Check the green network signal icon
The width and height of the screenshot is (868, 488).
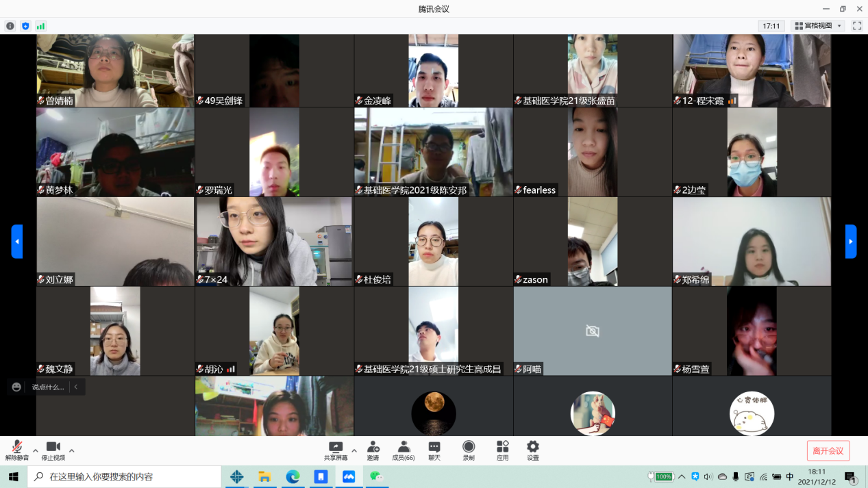[x=40, y=26]
